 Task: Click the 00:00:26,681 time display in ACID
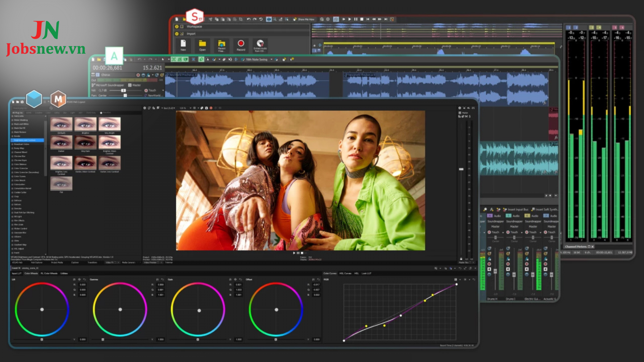tap(108, 68)
